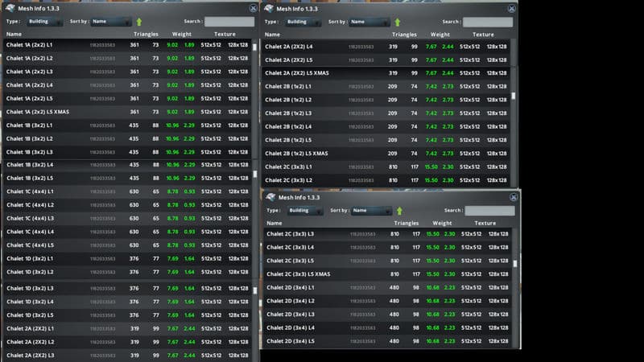Open Type dropdown in left panel

coord(45,22)
